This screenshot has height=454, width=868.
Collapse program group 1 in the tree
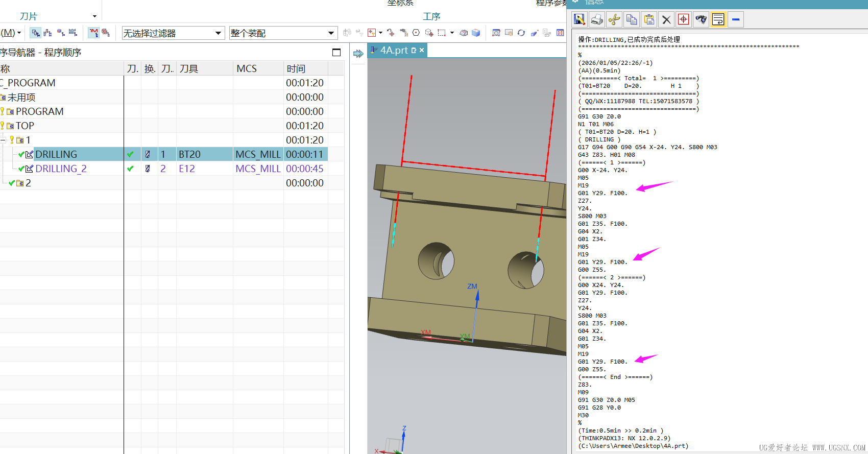pos(3,140)
